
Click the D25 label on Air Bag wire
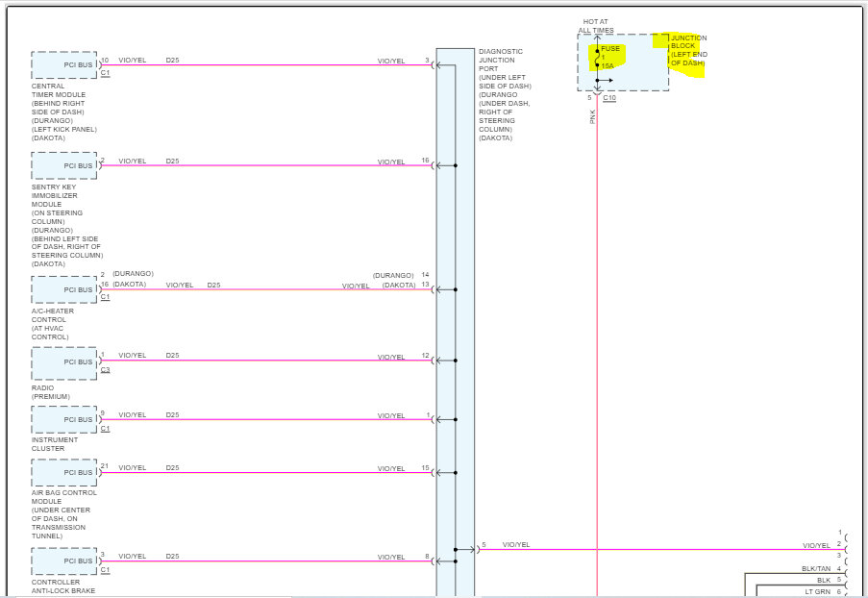172,468
